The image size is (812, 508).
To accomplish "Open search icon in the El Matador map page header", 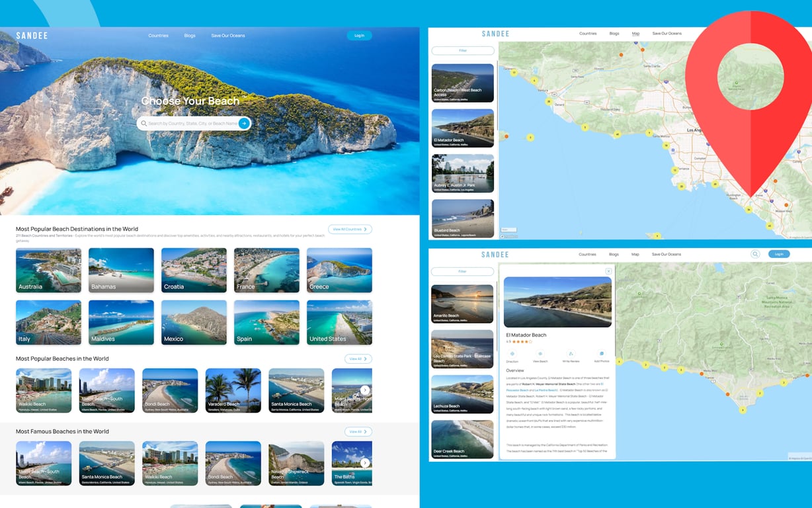I will 755,254.
